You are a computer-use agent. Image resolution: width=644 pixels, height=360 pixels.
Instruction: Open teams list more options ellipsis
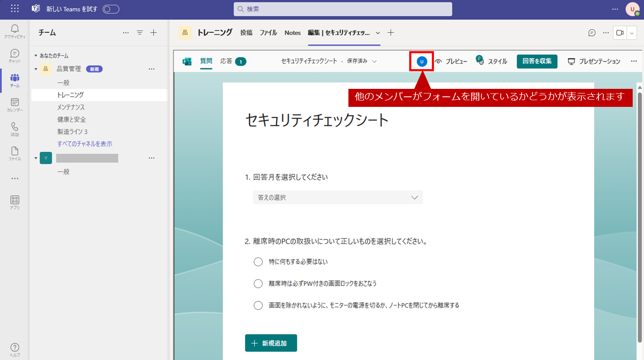tap(126, 33)
